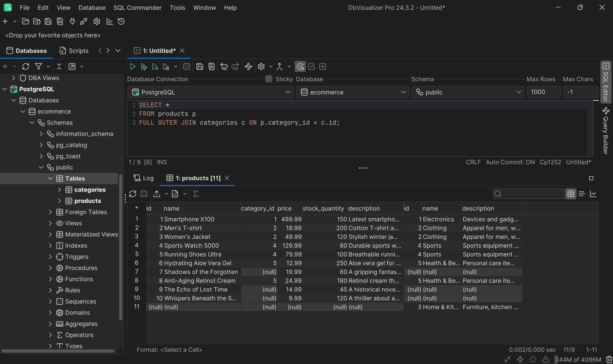Click the Max Rows input field

pyautogui.click(x=543, y=92)
